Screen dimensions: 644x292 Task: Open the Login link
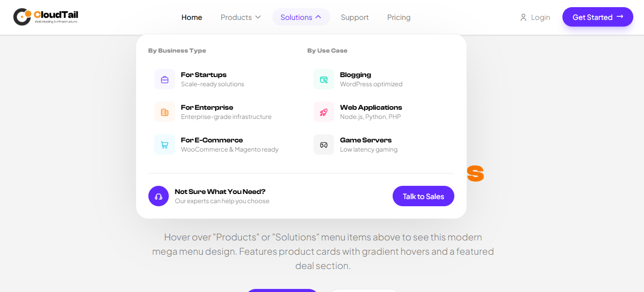(540, 17)
